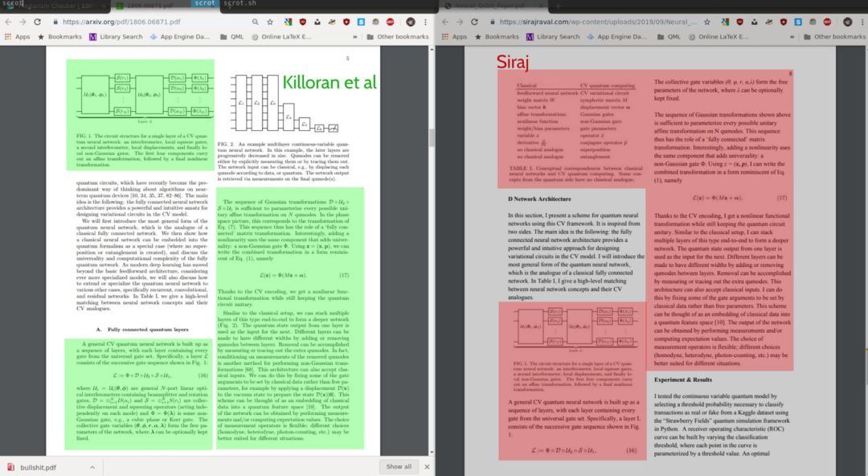868x476 pixels.
Task: Open Library Search bookmark in sirajraval window
Action: coord(552,36)
